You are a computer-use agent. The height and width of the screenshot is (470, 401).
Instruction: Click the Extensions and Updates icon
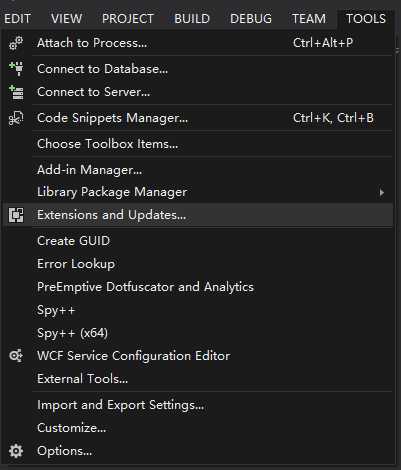coord(16,215)
